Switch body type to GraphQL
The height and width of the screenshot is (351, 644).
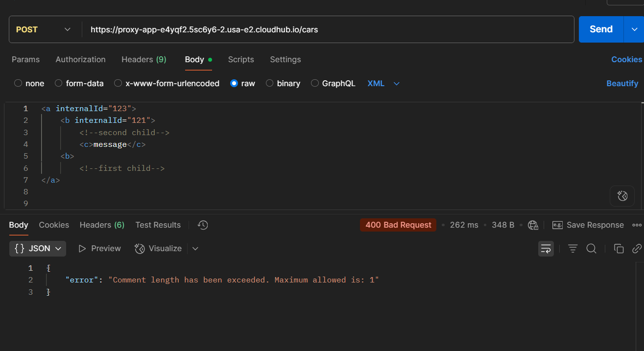coord(333,83)
